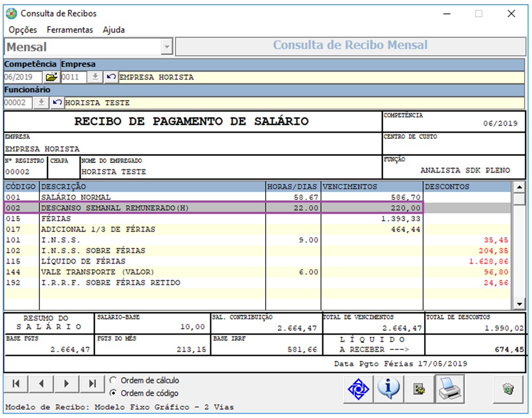Screen dimensions: 532x418
Task: Select the VALE TRANSPORTE (VALOR) row
Action: [x=257, y=272]
